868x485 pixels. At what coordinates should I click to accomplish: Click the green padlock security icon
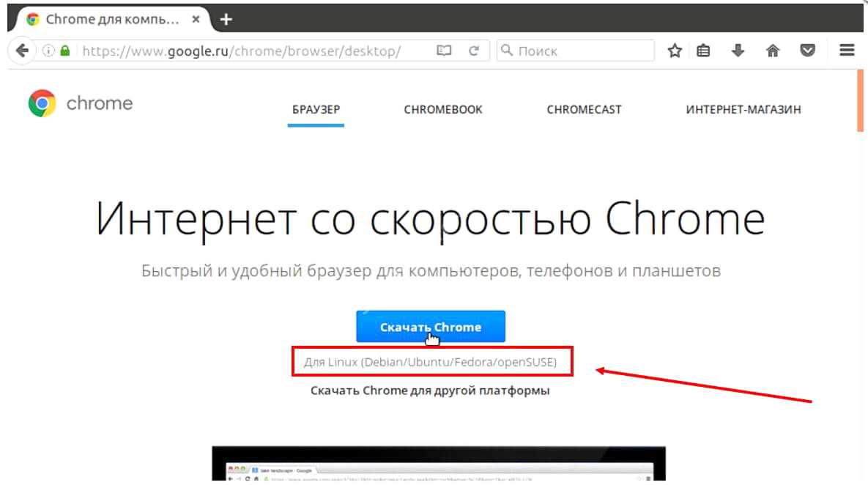[65, 51]
